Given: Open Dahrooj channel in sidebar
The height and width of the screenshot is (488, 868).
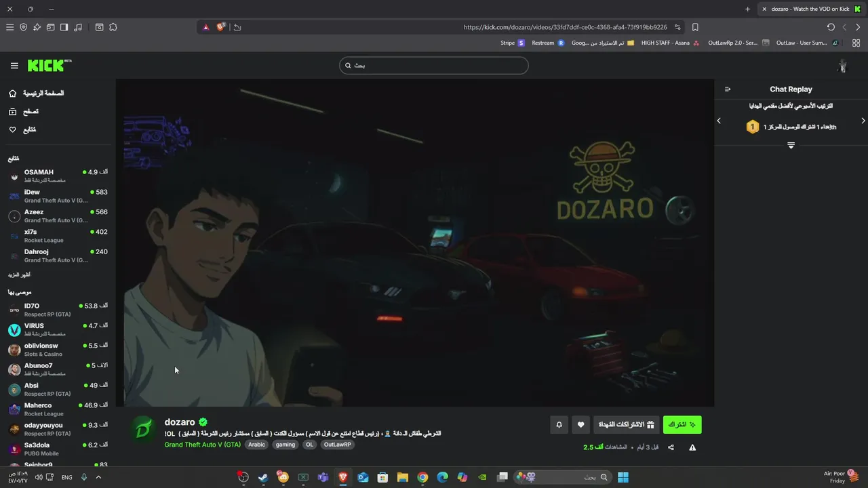Looking at the screenshot, I should click(x=58, y=256).
